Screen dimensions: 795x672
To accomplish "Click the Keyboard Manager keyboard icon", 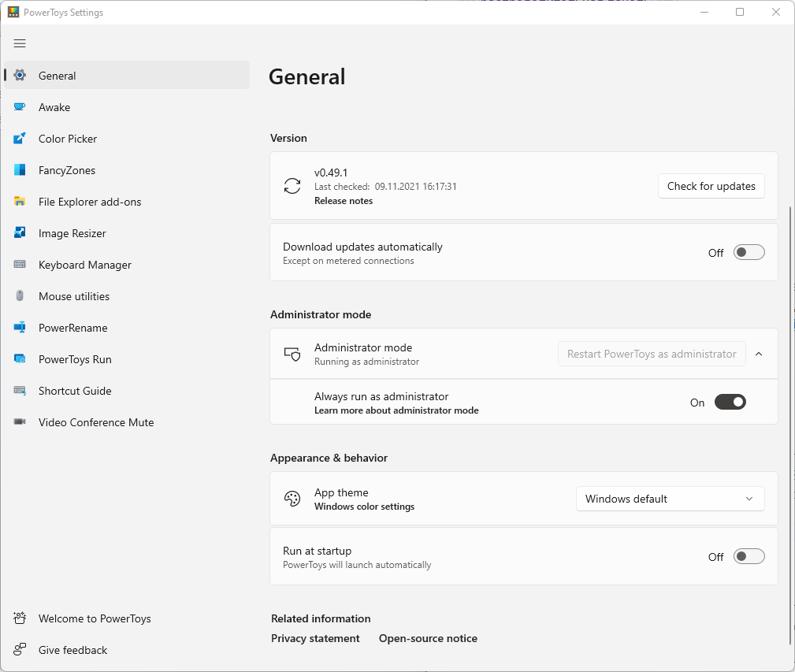I will [20, 265].
